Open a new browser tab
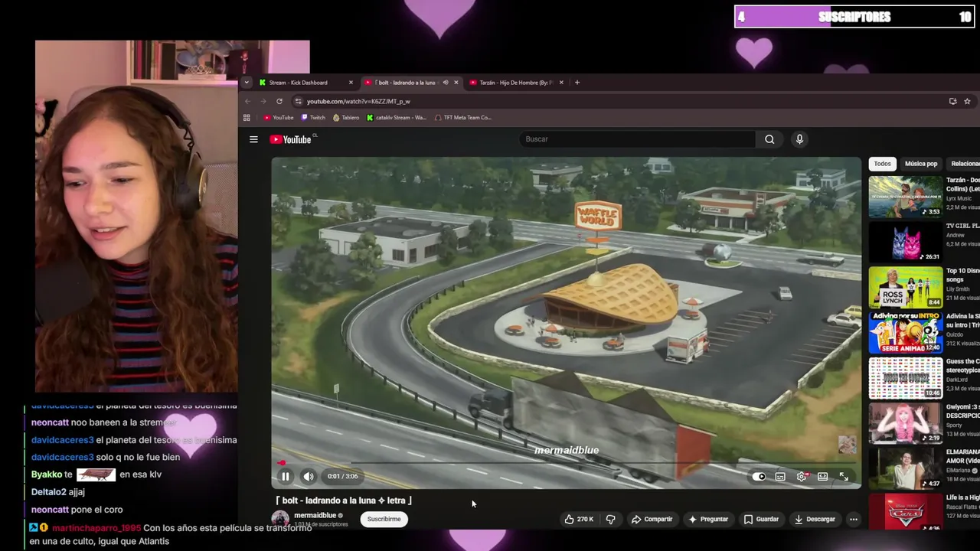This screenshot has width=980, height=551. [x=577, y=83]
